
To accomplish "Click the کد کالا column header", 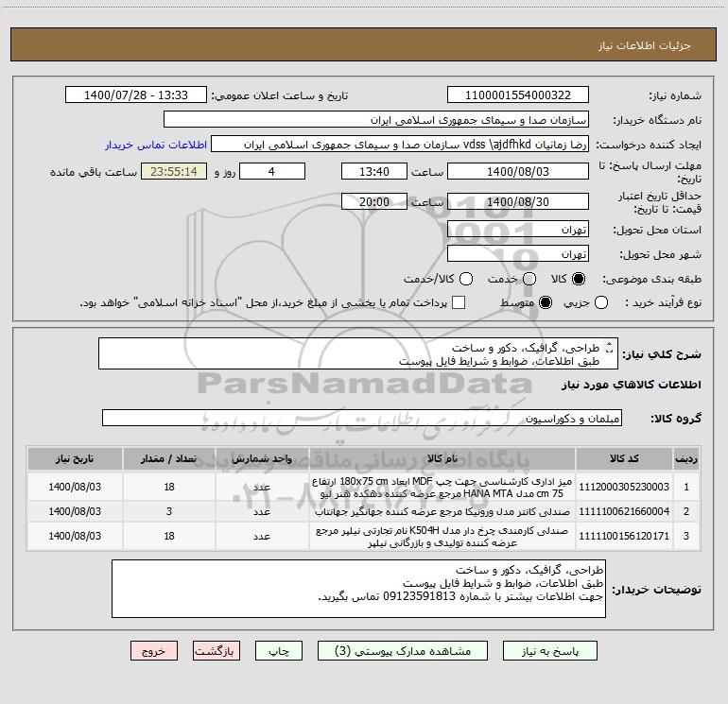I will click(624, 459).
